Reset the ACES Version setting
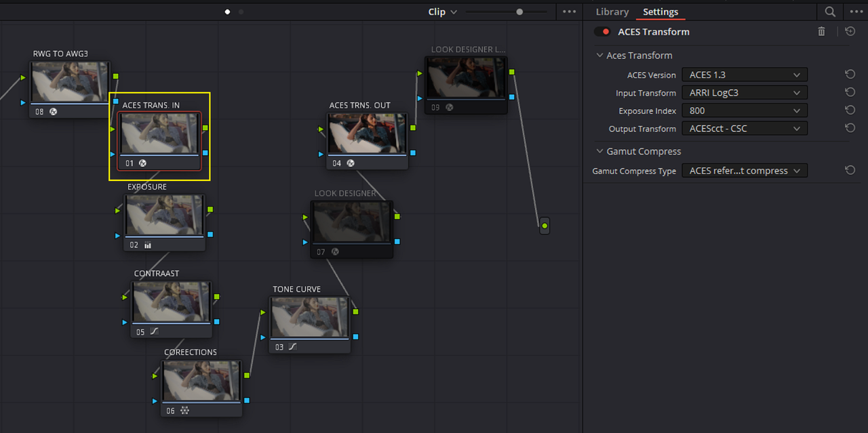Viewport: 868px width, 433px height. click(850, 75)
